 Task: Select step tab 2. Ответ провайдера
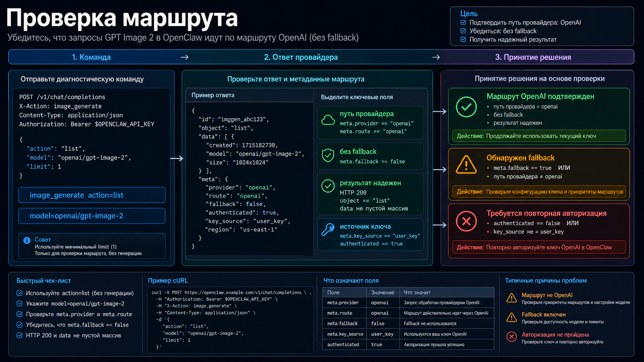point(301,57)
